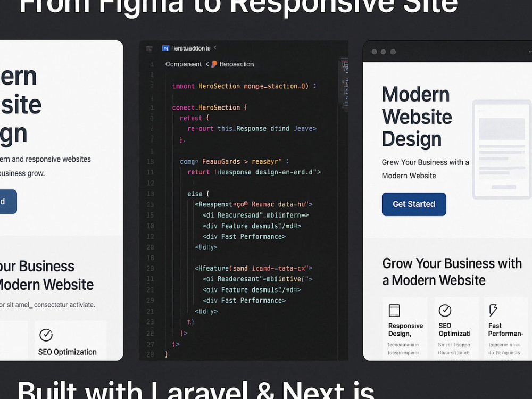This screenshot has height=399, width=532.
Task: Click the Responsive Design feature card title
Action: tap(405, 329)
